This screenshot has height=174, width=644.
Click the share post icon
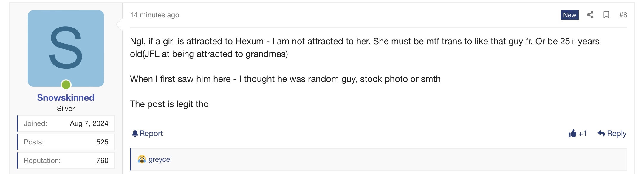click(x=590, y=15)
